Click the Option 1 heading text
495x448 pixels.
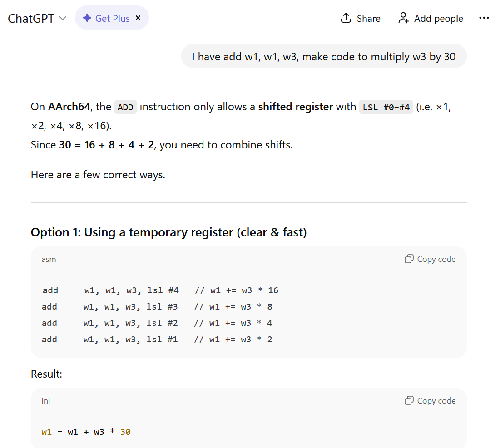(168, 232)
